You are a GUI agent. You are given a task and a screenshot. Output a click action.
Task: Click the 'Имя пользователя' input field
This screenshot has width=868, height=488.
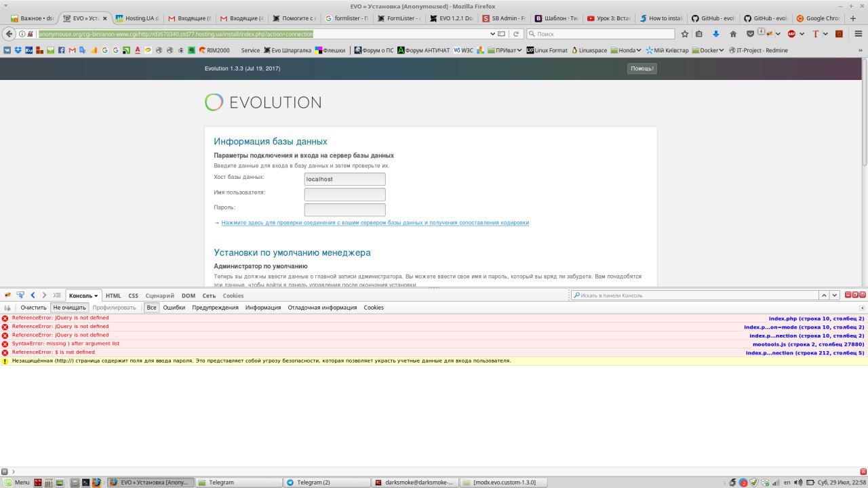pyautogui.click(x=344, y=195)
